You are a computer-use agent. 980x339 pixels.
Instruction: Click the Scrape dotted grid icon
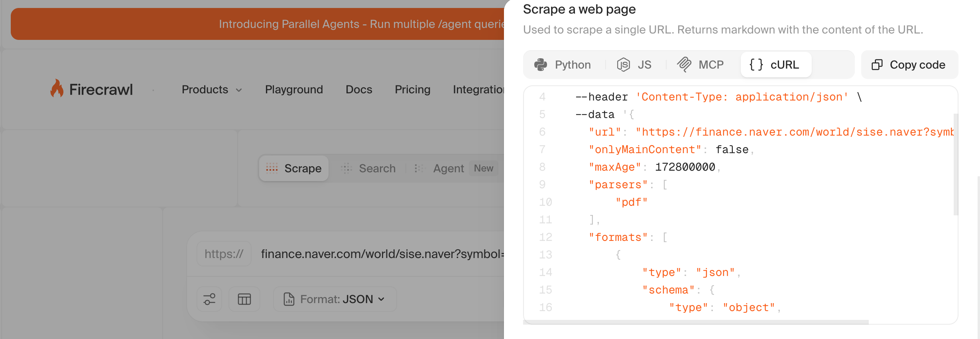[272, 168]
